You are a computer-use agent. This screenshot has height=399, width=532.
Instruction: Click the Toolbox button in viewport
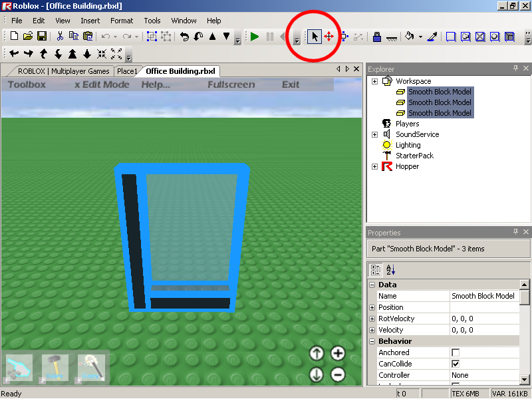click(27, 84)
